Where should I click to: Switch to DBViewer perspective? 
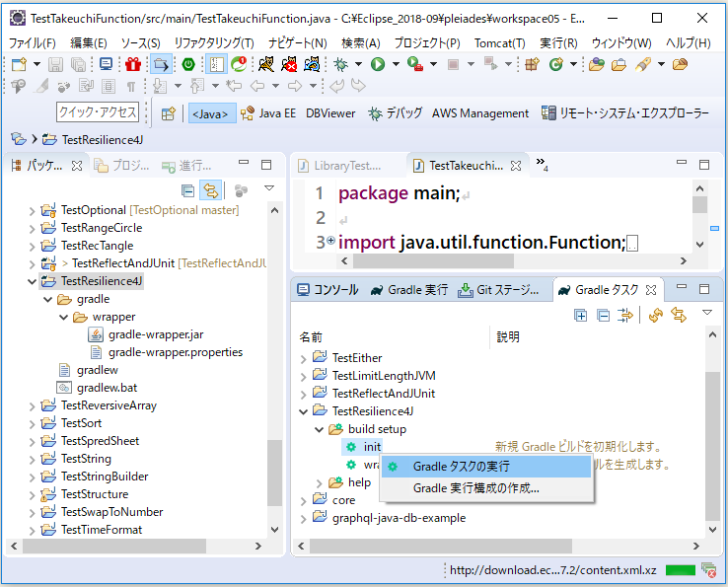point(330,113)
